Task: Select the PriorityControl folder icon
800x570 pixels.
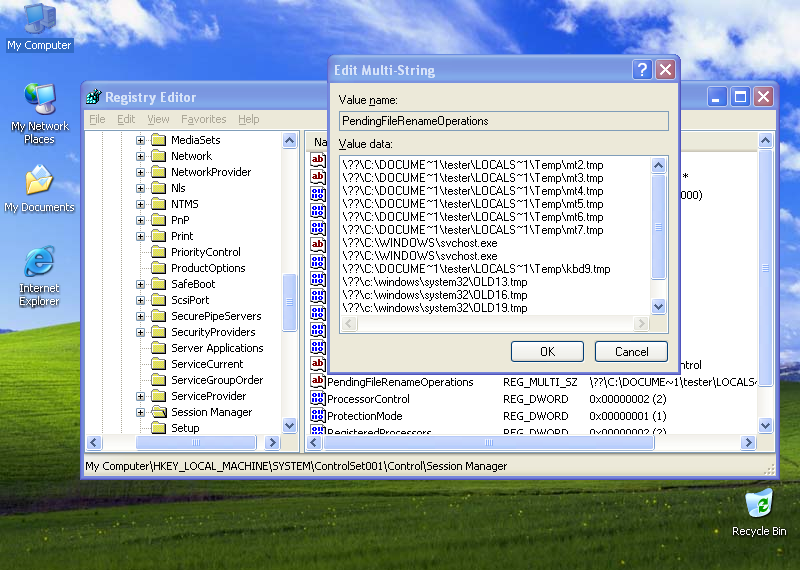Action: point(159,252)
